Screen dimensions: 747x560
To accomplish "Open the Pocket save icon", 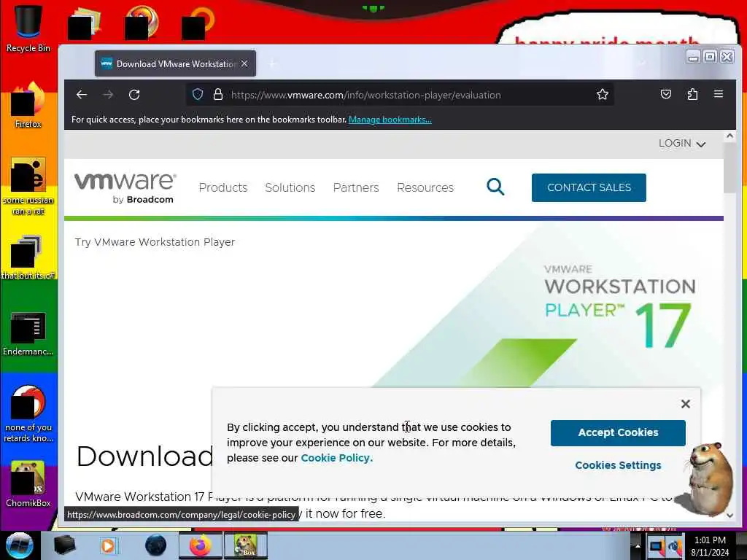I will (x=666, y=94).
